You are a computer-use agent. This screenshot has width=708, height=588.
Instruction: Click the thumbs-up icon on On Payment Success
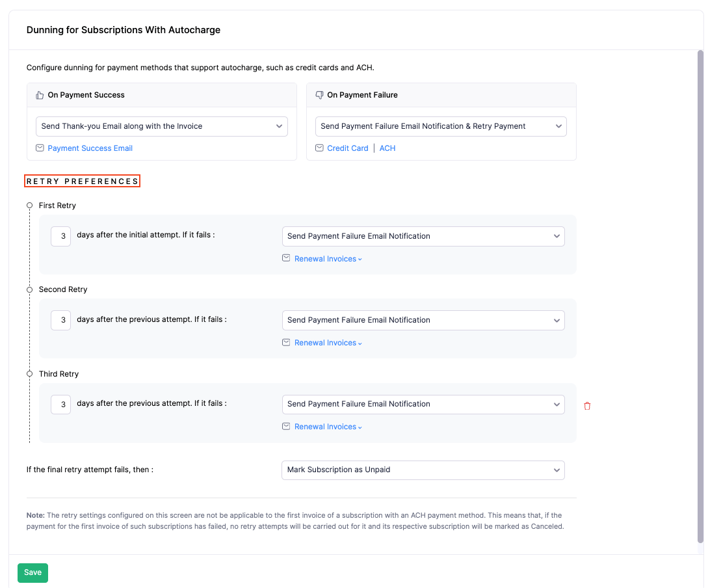39,94
